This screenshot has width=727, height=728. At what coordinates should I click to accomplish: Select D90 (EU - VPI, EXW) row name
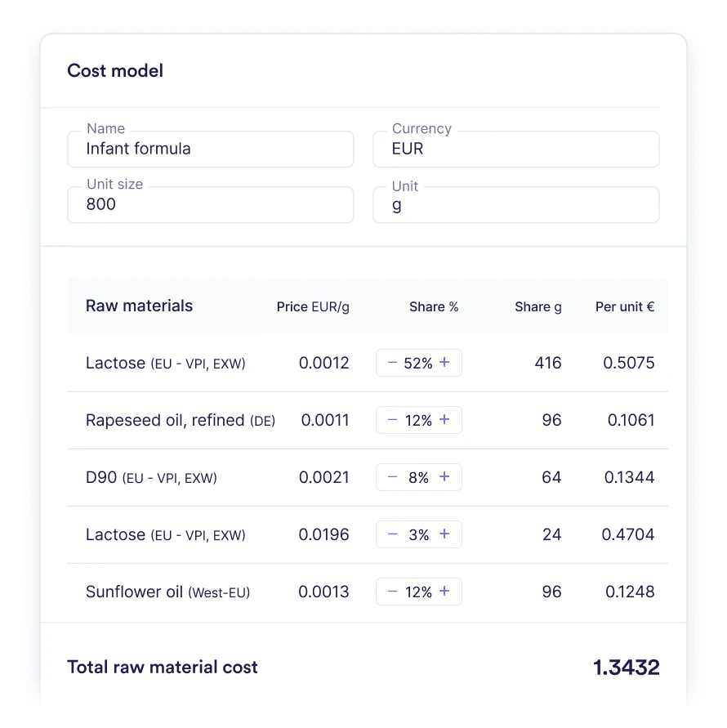click(x=151, y=477)
